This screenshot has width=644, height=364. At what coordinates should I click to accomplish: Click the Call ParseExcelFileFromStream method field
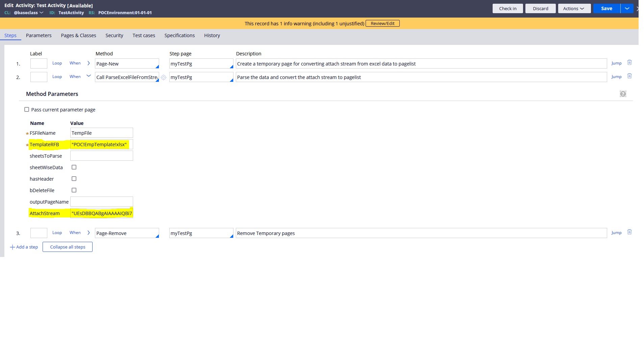point(127,77)
